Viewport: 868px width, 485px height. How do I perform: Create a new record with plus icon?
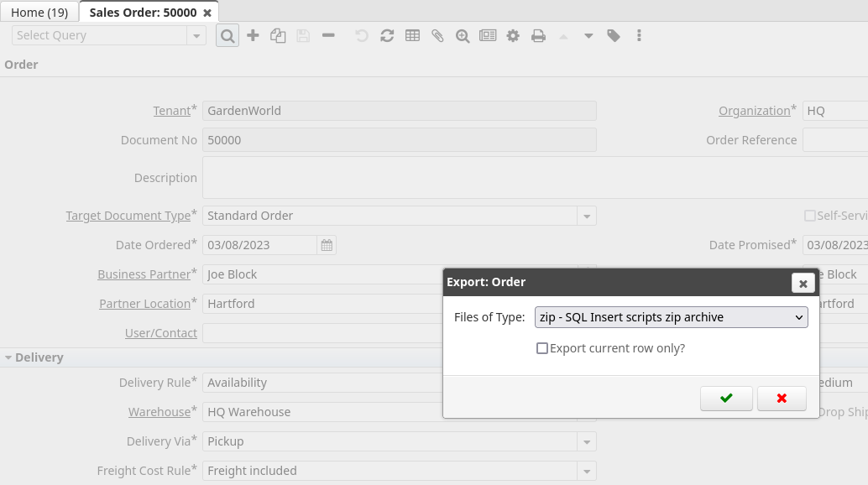click(x=253, y=36)
